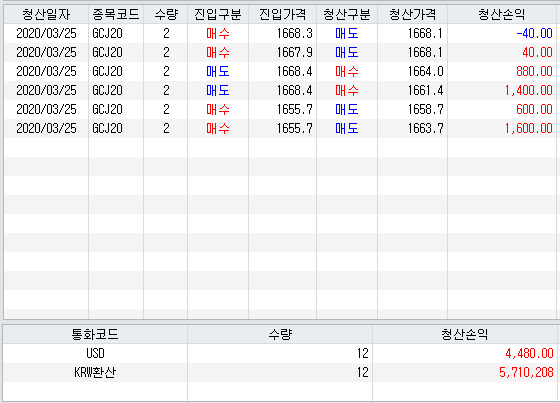Click the 청산일자 column header
Screen dimensions: 560x403
(46, 14)
